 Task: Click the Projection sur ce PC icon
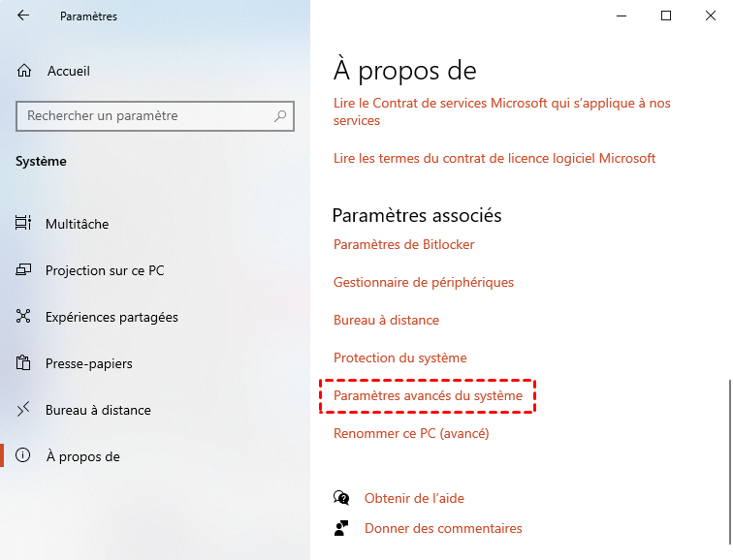23,269
